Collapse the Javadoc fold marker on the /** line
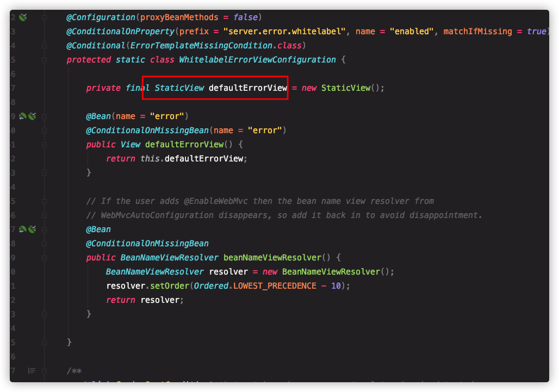The image size is (559, 392). tap(44, 371)
